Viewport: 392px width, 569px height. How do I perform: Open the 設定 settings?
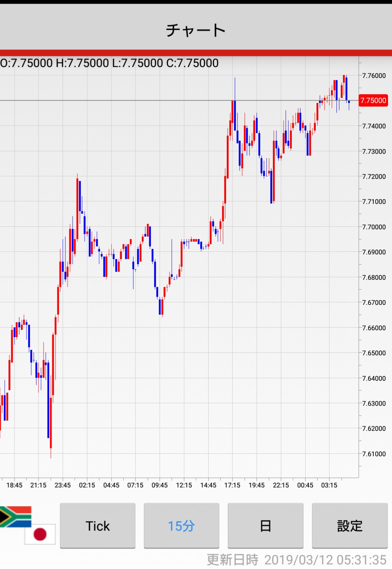click(350, 525)
